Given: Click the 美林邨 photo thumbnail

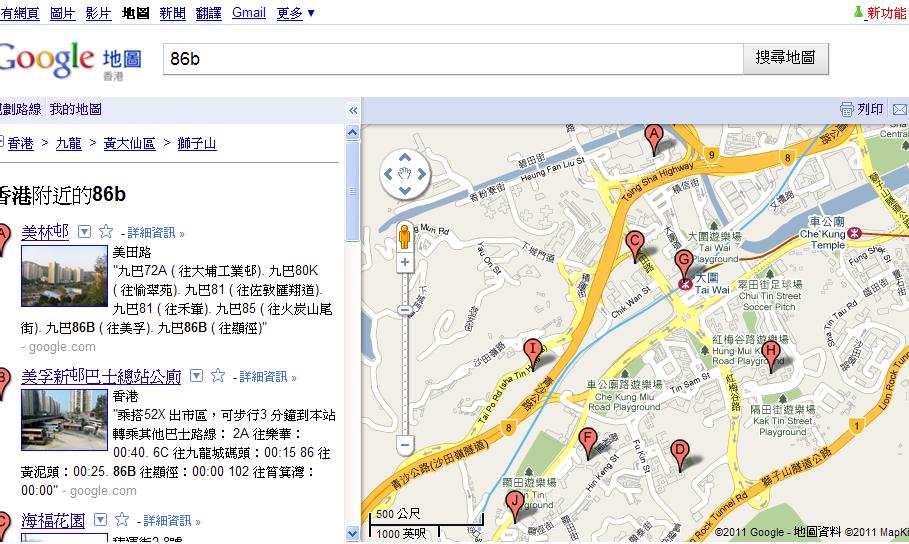Looking at the screenshot, I should point(64,276).
